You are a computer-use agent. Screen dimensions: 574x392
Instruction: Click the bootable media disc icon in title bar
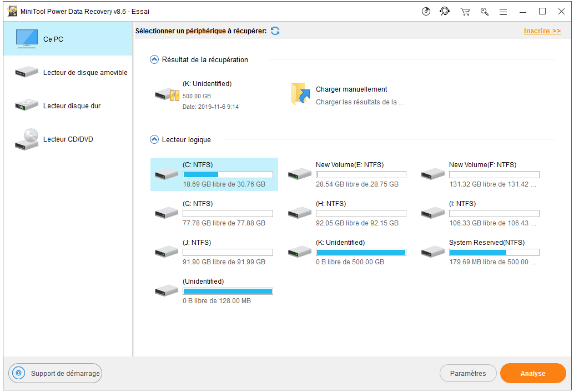click(426, 11)
